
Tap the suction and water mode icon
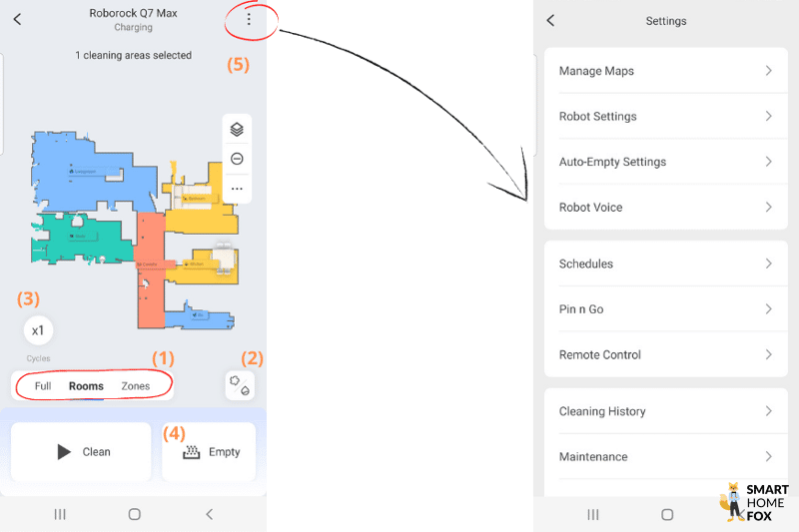click(240, 386)
